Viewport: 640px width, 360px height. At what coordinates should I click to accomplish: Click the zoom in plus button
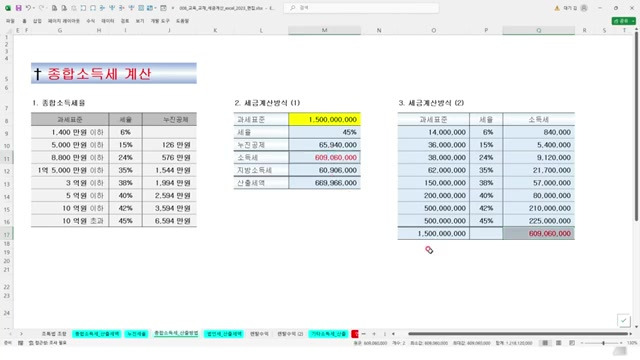pos(622,343)
